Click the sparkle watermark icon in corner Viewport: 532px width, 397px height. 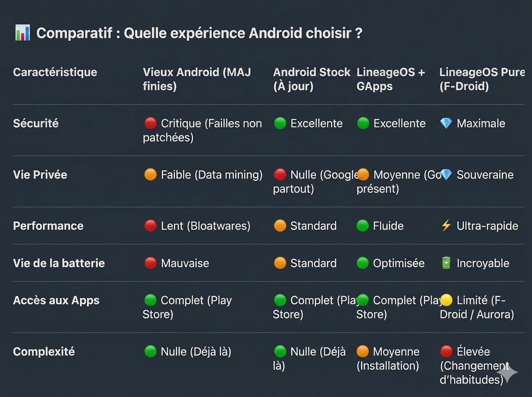507,373
